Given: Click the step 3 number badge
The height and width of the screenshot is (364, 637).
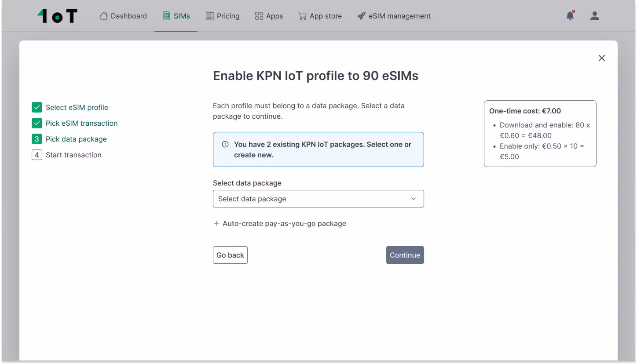Looking at the screenshot, I should tap(37, 139).
